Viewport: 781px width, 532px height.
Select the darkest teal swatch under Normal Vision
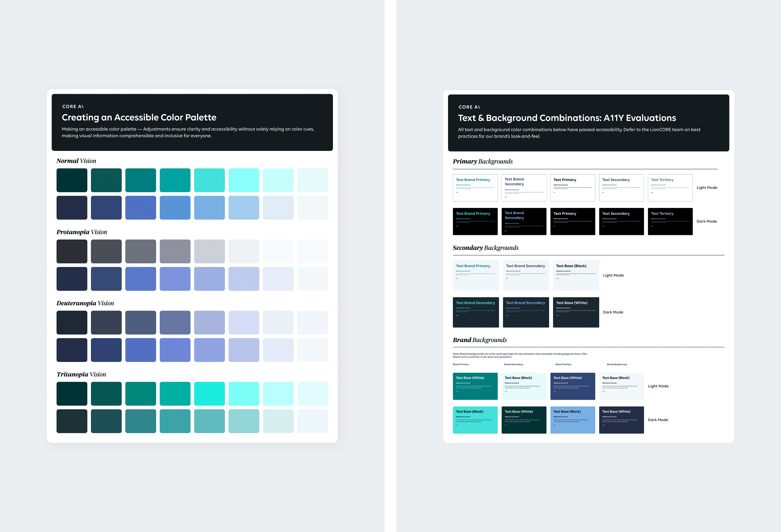pos(72,180)
